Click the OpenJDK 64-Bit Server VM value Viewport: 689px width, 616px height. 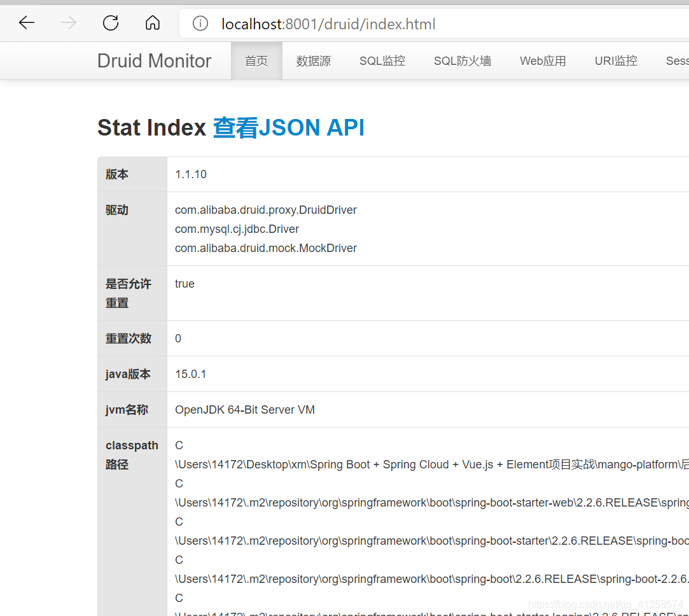coord(245,410)
